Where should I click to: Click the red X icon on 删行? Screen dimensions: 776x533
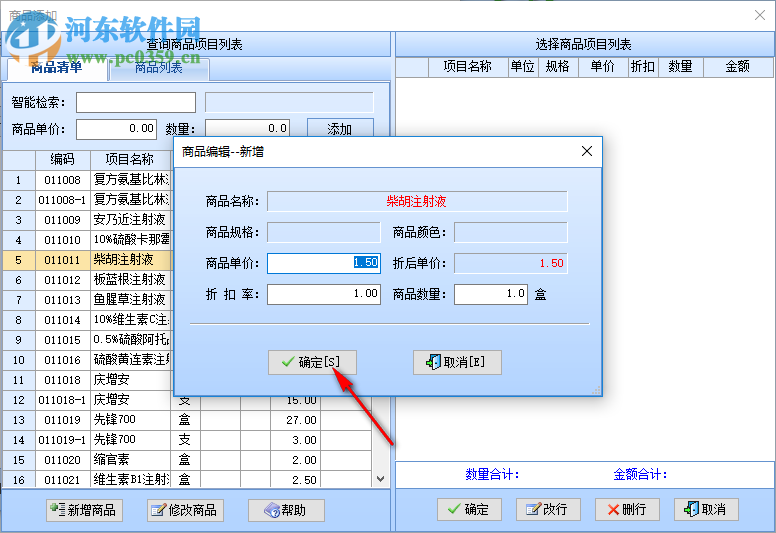613,510
